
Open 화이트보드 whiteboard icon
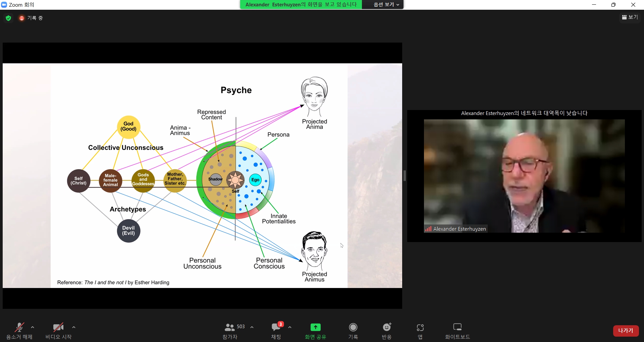tap(458, 327)
